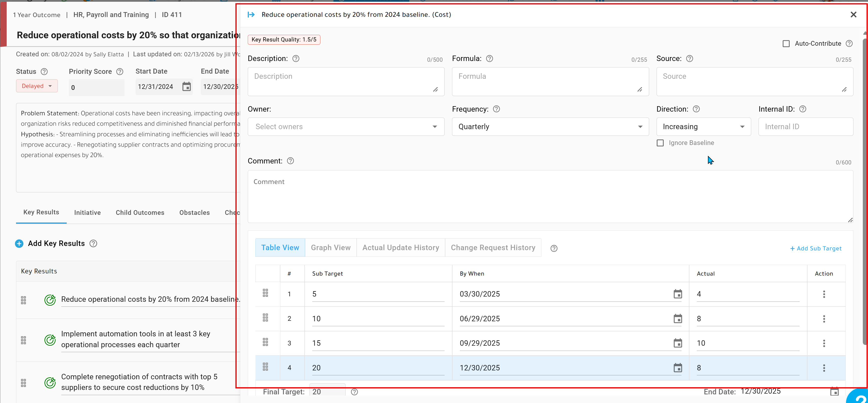Open Change Request History tab
Screen dimensions: 868x403
[x=493, y=248]
